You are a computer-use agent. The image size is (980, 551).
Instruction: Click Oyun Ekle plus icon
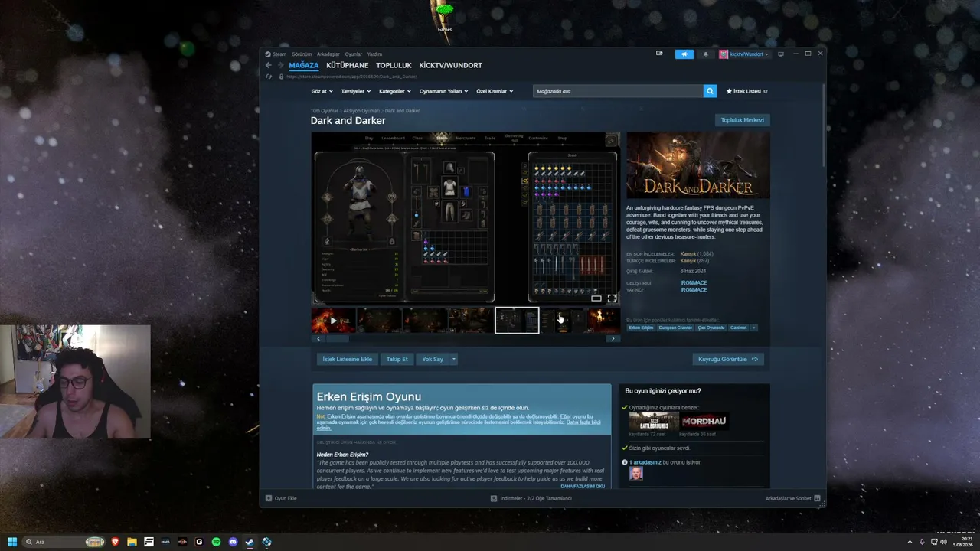click(x=269, y=498)
